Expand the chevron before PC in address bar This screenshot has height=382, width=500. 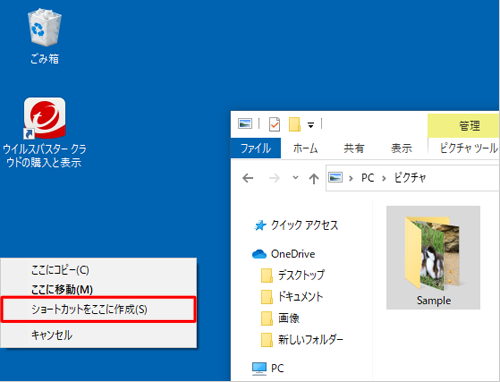coord(351,178)
